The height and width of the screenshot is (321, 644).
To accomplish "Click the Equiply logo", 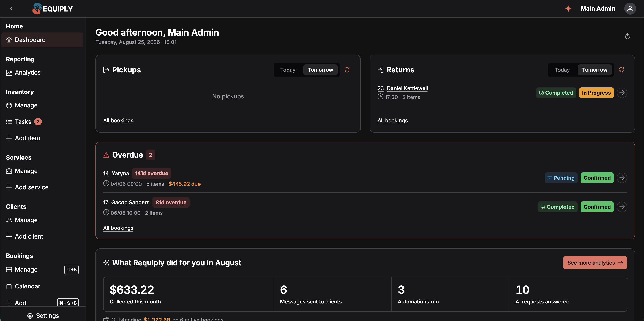I will point(52,9).
